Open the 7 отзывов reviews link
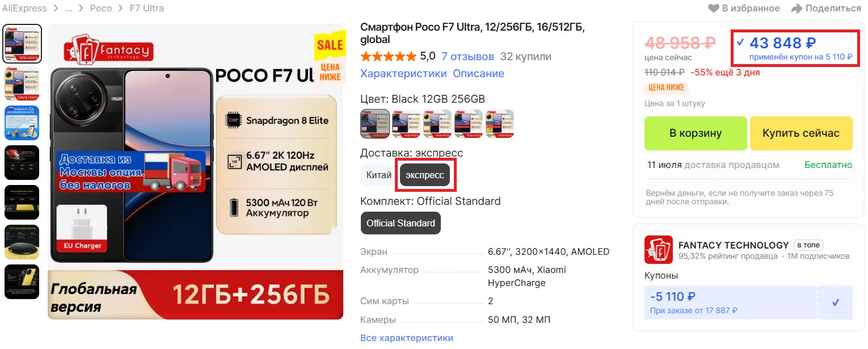Viewport: 868px width, 349px height. 467,57
